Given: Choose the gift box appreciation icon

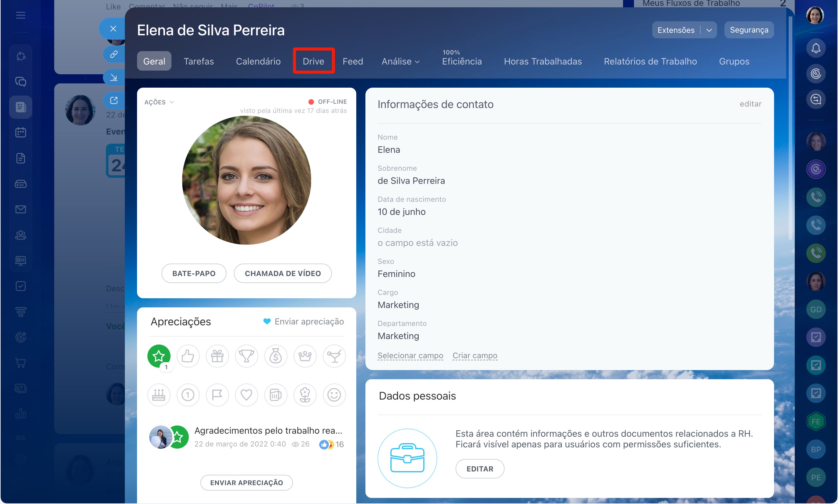Looking at the screenshot, I should click(x=217, y=356).
